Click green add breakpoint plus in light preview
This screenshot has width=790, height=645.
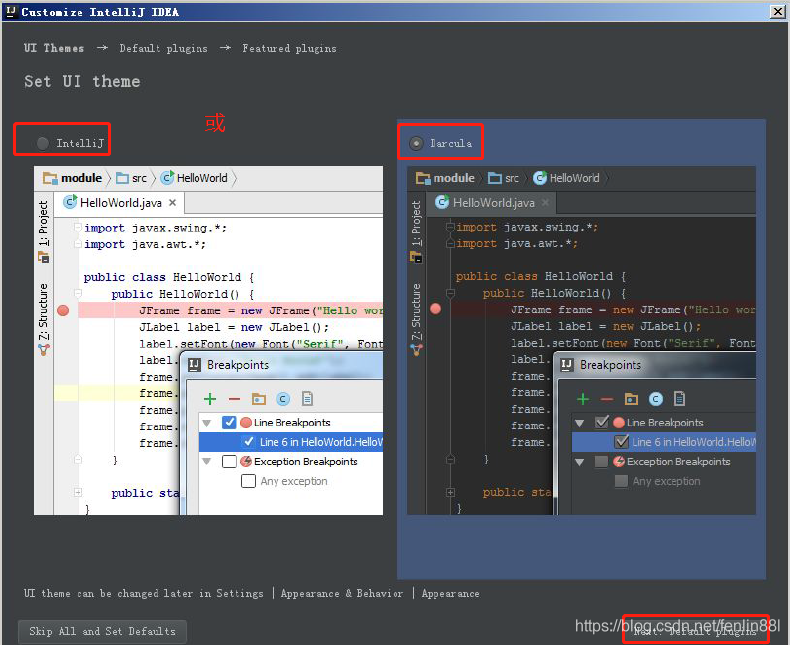coord(210,399)
